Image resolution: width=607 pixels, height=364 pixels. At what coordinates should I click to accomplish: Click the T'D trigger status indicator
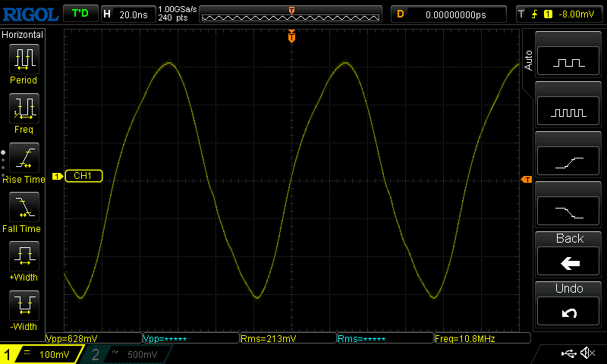(x=80, y=14)
